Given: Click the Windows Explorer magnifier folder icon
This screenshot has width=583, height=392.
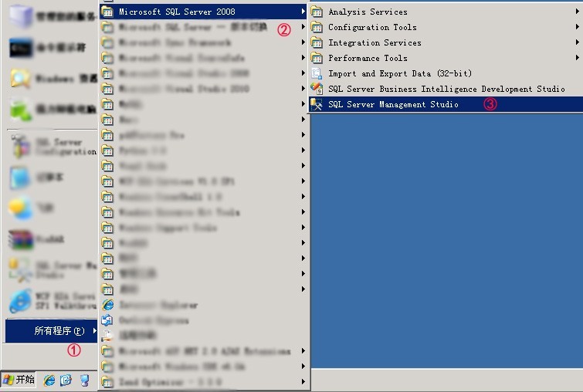Looking at the screenshot, I should (20, 79).
